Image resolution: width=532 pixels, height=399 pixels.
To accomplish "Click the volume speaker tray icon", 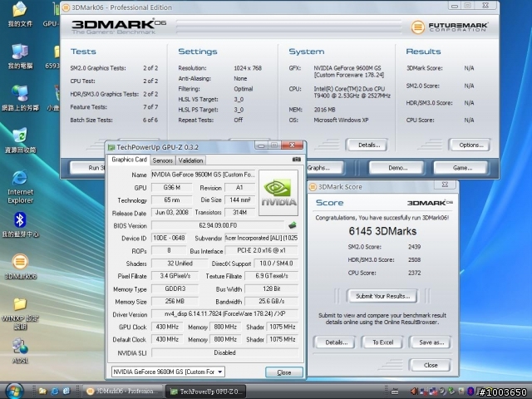I will point(414,392).
